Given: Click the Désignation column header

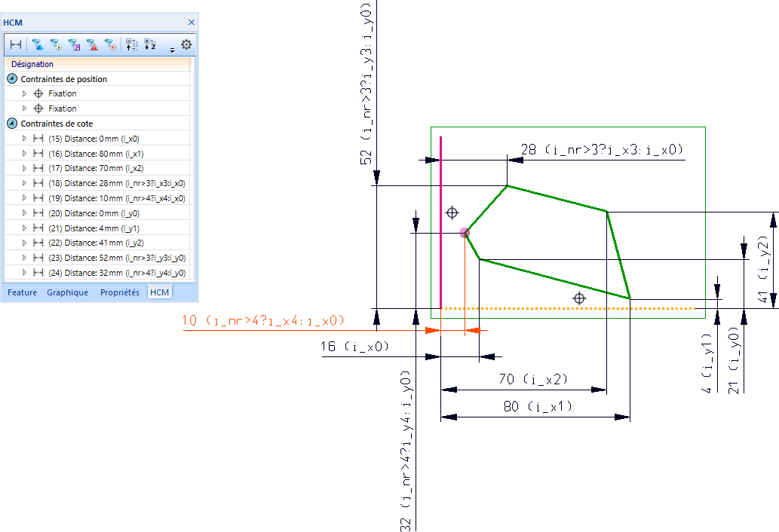Looking at the screenshot, I should (98, 64).
